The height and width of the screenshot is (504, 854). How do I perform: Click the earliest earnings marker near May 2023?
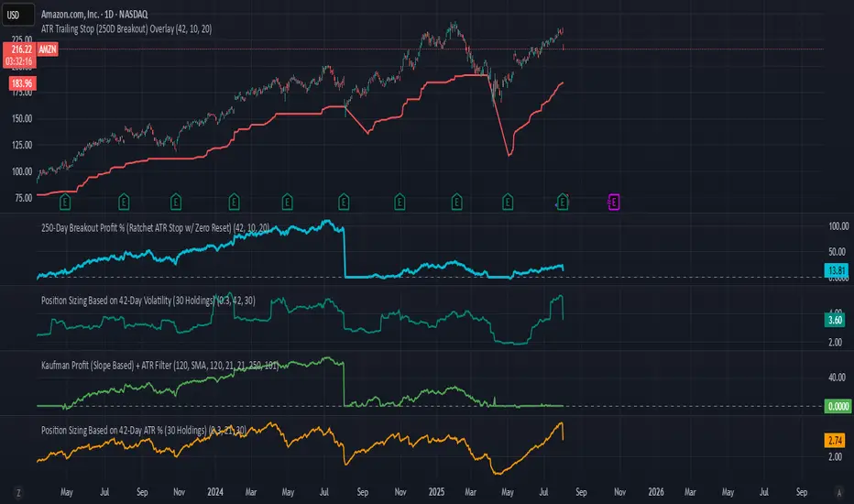(65, 203)
